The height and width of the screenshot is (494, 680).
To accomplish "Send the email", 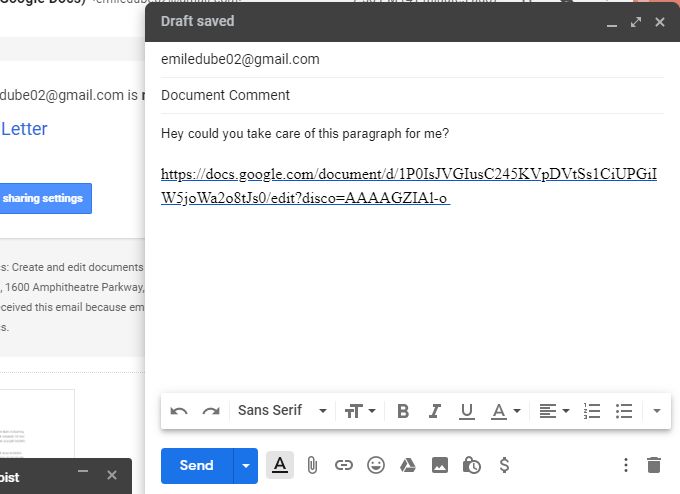I will pos(197,465).
